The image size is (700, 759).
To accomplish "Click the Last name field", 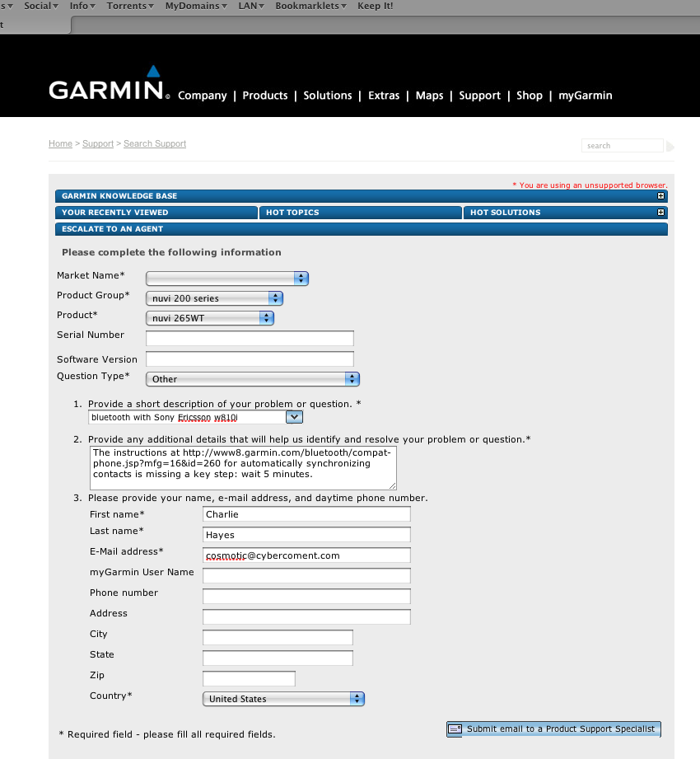I will tap(306, 535).
